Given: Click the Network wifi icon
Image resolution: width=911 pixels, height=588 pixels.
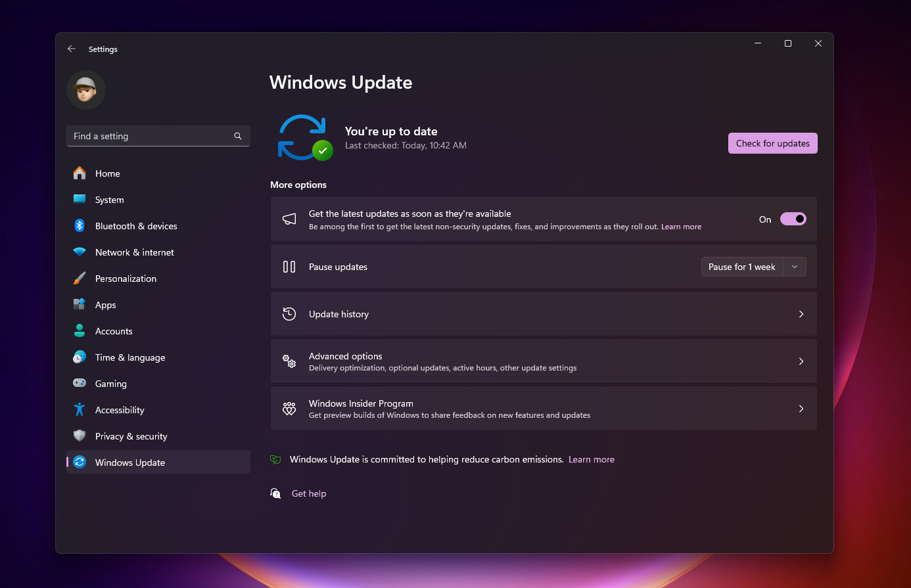Looking at the screenshot, I should point(80,252).
